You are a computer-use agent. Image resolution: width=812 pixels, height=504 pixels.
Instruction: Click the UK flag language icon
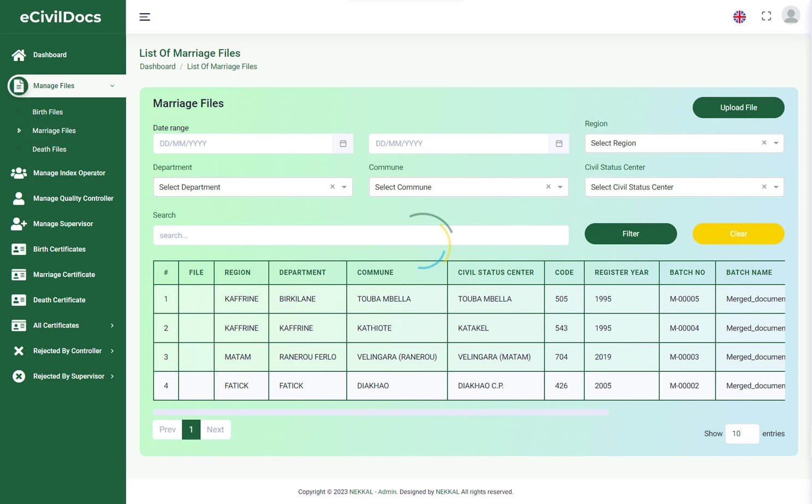(x=739, y=16)
